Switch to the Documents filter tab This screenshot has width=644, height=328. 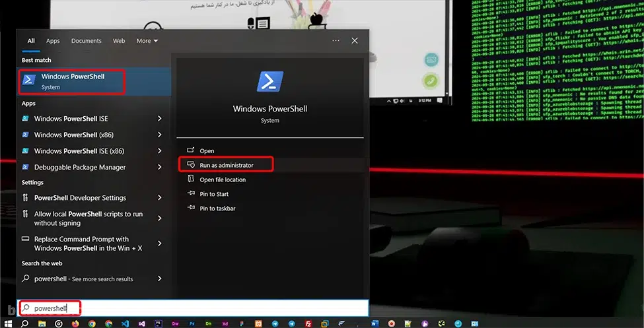tap(86, 41)
